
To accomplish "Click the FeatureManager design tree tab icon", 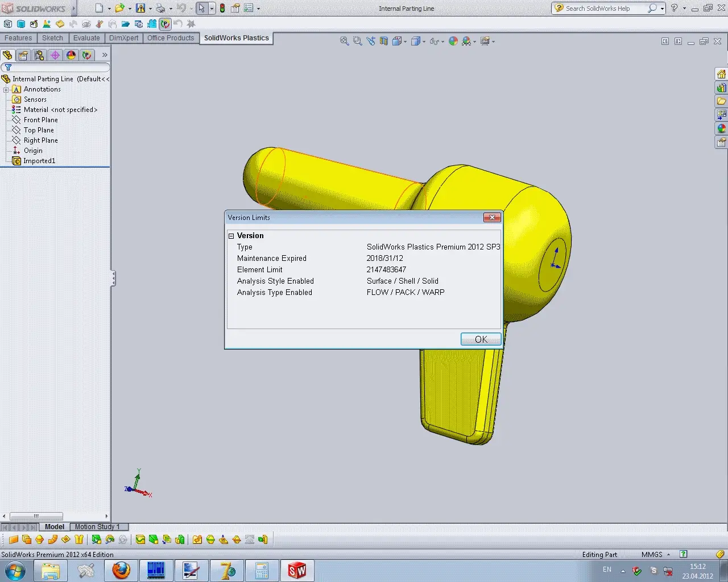I will point(7,55).
